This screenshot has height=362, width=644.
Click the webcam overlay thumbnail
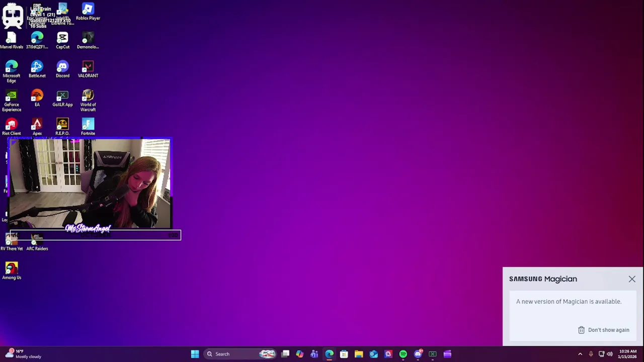[x=91, y=184]
